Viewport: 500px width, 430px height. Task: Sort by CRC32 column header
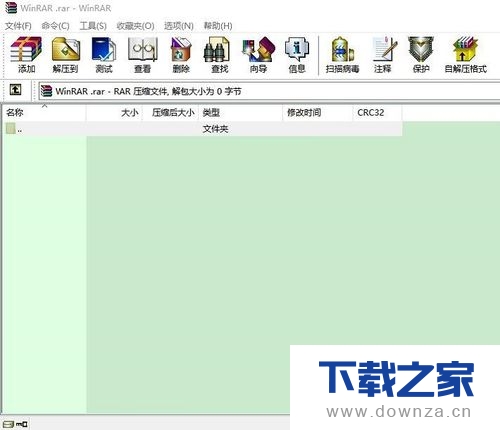pyautogui.click(x=377, y=113)
